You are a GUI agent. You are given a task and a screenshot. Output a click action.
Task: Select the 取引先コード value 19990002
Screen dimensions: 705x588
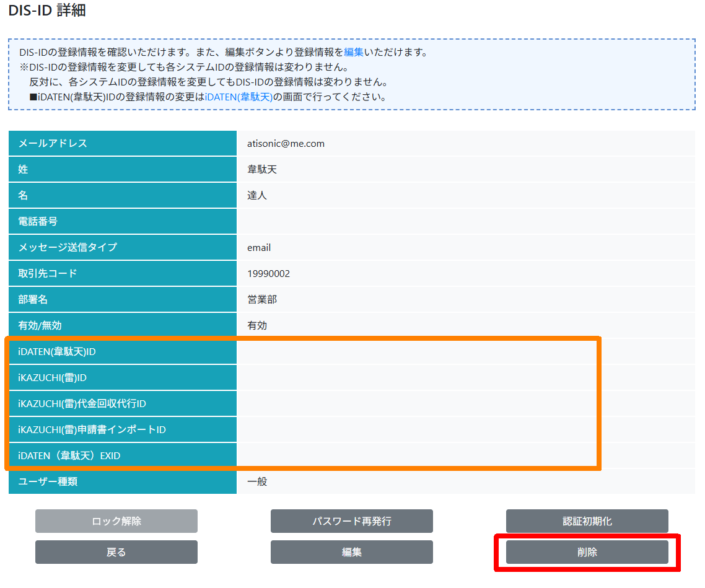click(268, 274)
